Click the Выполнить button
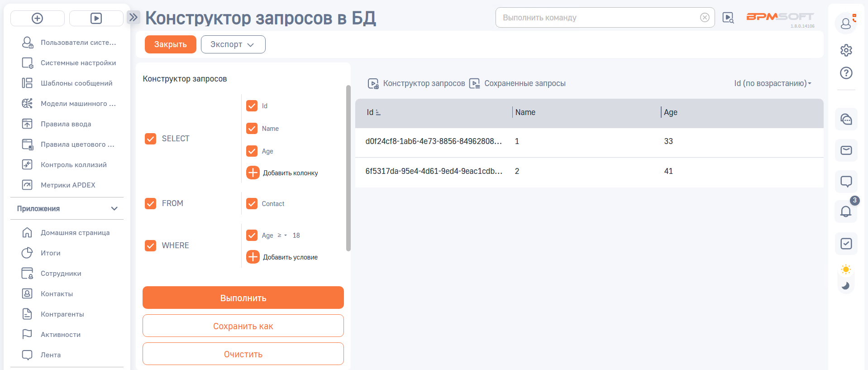This screenshot has height=370, width=868. pyautogui.click(x=243, y=298)
